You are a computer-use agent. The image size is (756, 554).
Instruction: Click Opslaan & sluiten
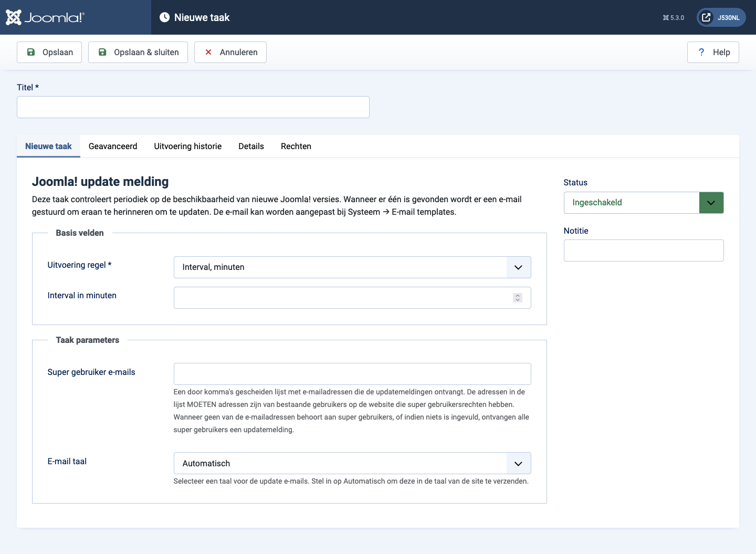click(x=138, y=52)
